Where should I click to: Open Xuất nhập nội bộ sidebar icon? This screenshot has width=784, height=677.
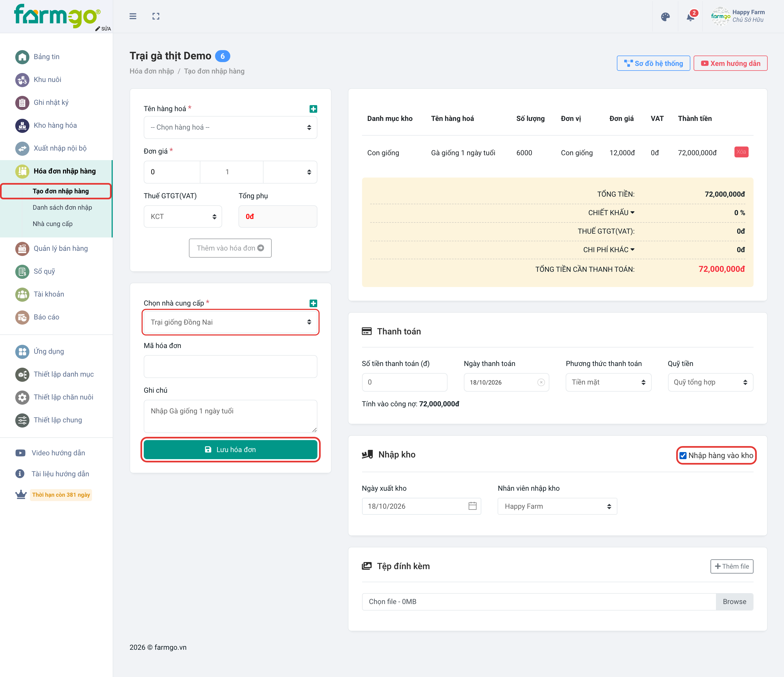22,148
